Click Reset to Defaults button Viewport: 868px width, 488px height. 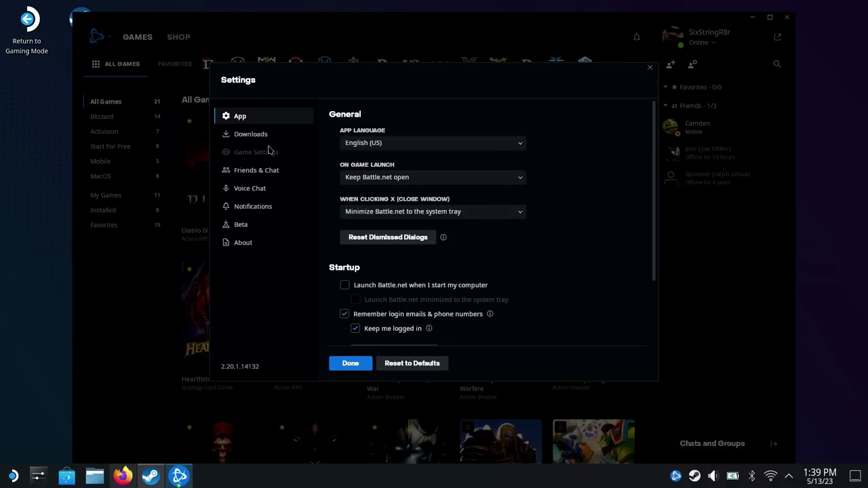tap(412, 363)
